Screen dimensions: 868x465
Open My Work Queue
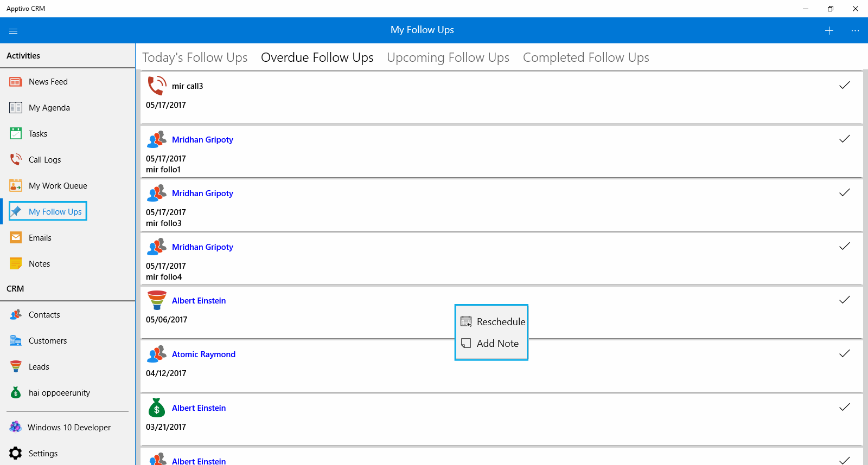click(58, 186)
